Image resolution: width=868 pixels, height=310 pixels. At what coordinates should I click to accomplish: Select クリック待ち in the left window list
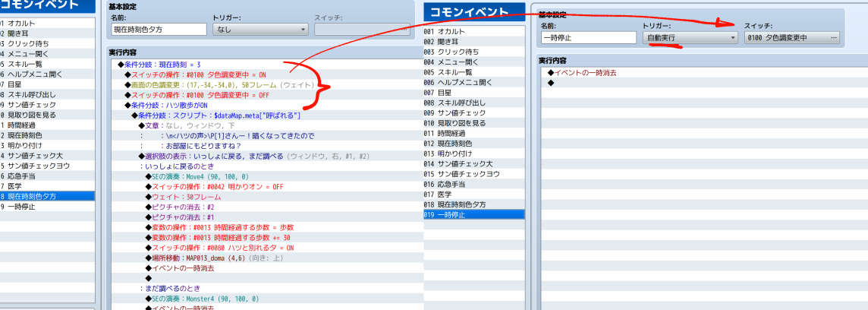[x=47, y=44]
